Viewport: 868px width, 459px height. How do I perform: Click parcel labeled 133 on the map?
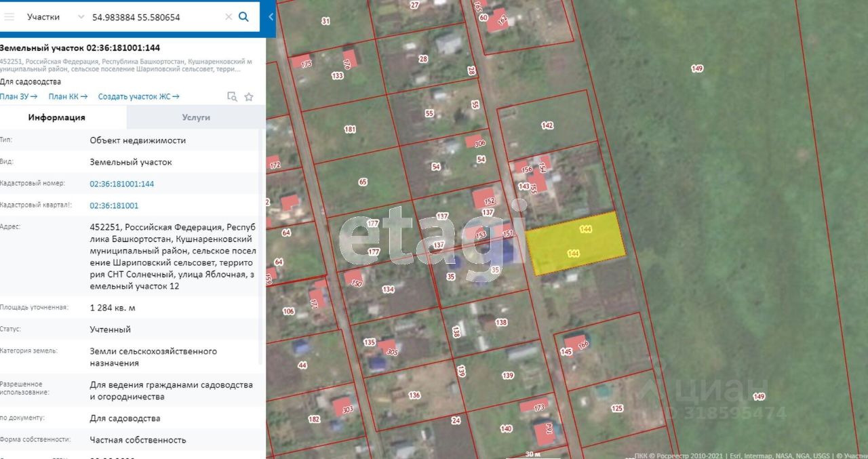point(337,76)
